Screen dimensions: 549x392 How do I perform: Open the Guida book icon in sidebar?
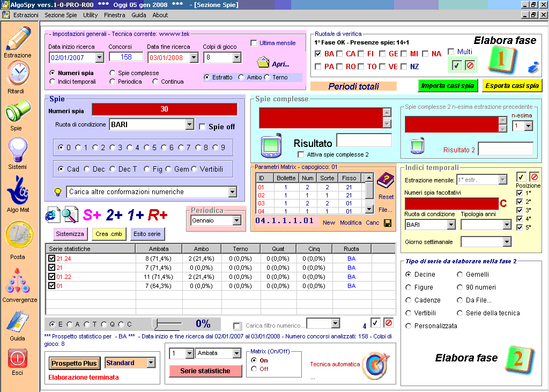pos(18,321)
